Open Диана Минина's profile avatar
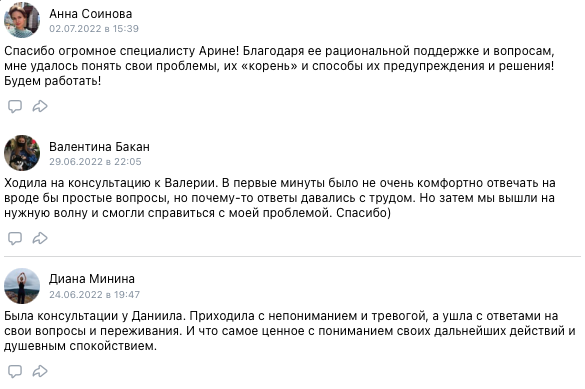This screenshot has width=585, height=389. click(22, 286)
